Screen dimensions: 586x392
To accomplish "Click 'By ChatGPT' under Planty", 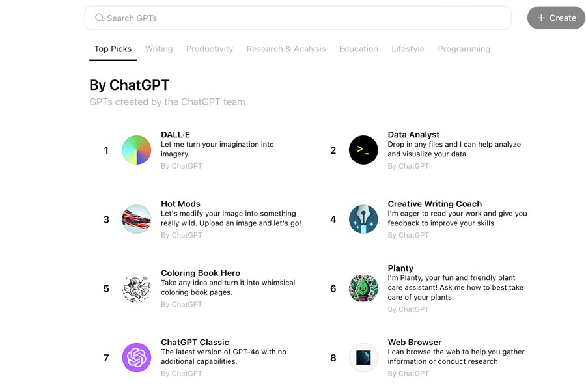I will coord(408,309).
